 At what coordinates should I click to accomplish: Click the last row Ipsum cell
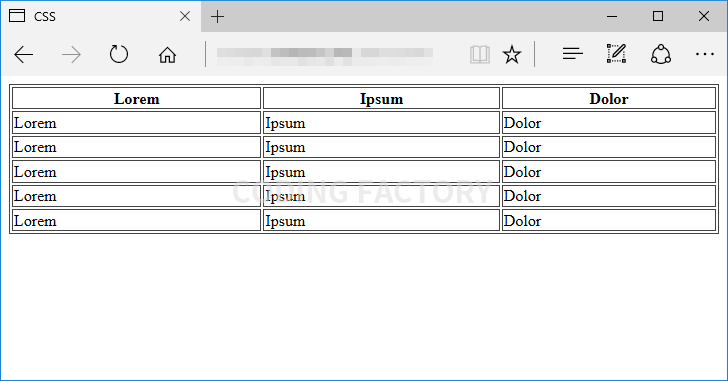pyautogui.click(x=381, y=220)
